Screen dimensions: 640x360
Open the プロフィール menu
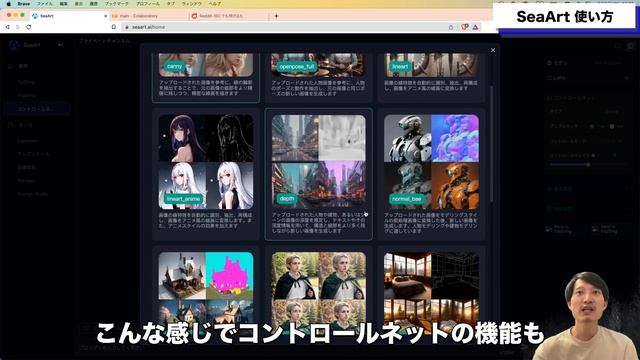(x=148, y=4)
